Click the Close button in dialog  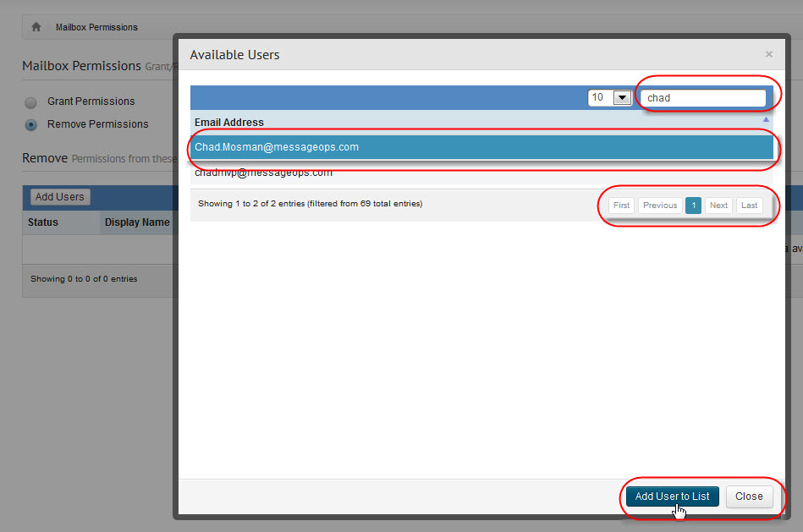point(749,496)
